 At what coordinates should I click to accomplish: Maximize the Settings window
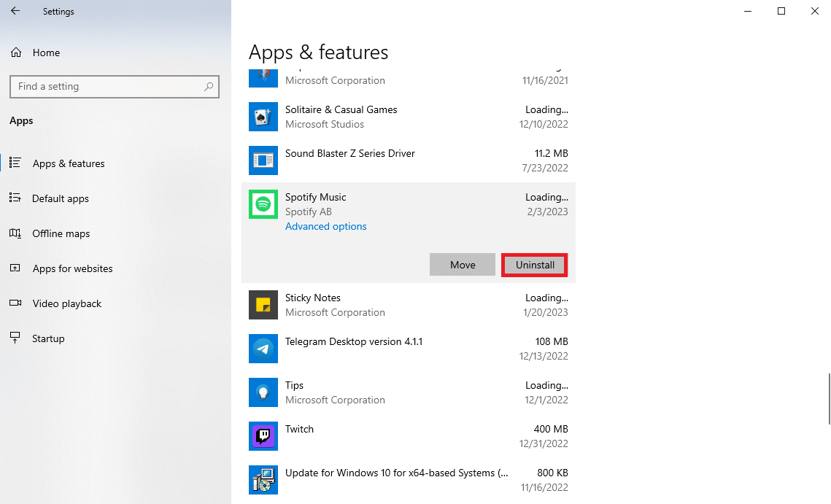click(x=781, y=11)
